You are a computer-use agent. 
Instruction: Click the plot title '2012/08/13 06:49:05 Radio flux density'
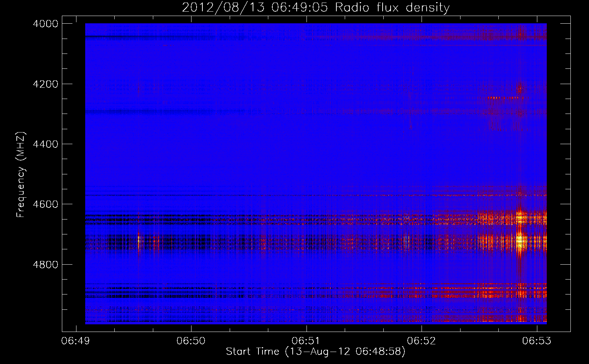pos(316,7)
